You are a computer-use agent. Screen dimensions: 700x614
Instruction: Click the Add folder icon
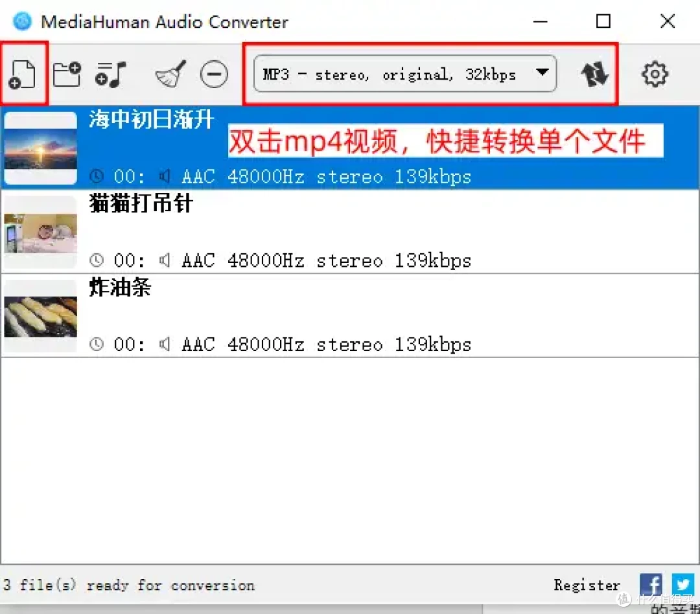pos(67,74)
